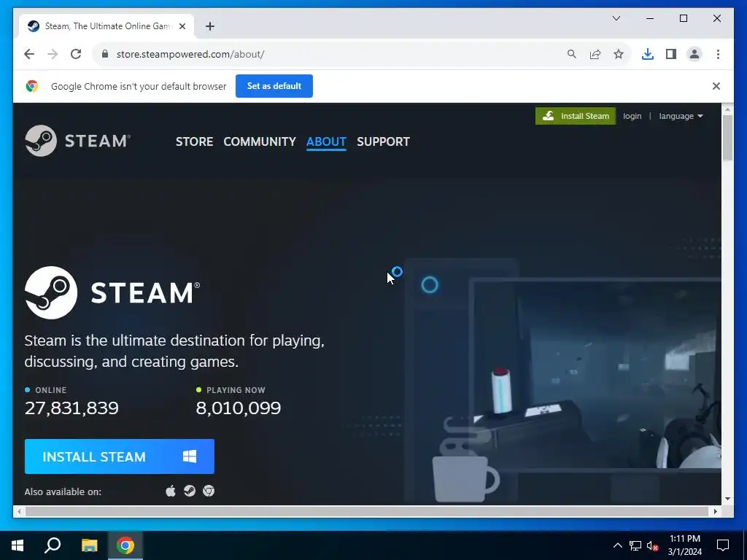This screenshot has height=560, width=747.
Task: Open the zoom magnifier icon in the address bar
Action: 572,54
